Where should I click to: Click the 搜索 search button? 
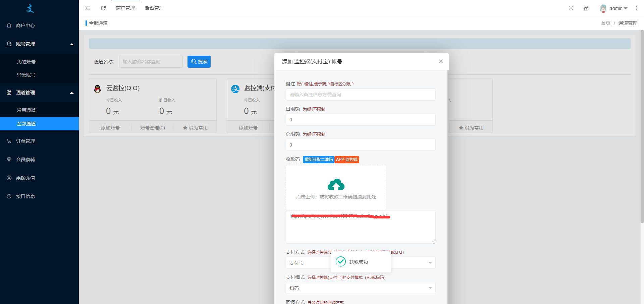(199, 62)
